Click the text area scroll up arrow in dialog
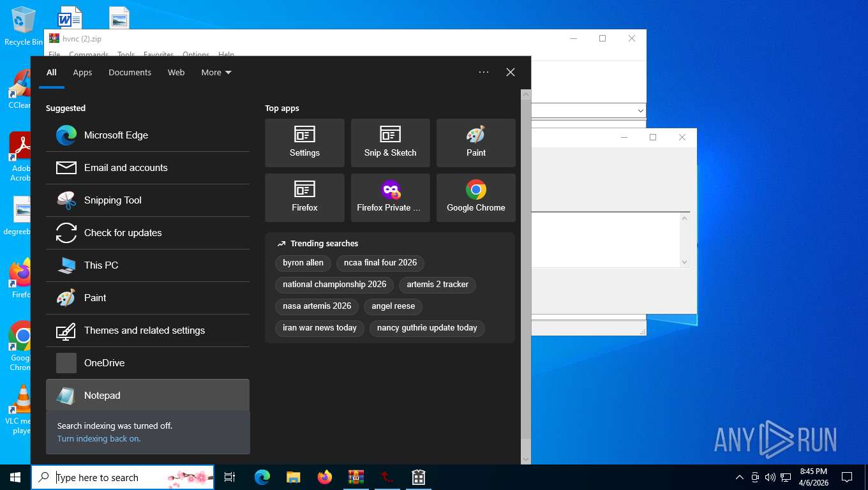 [x=685, y=218]
